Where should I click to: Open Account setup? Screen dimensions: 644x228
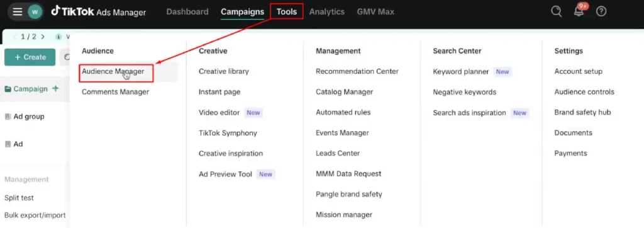(x=579, y=71)
